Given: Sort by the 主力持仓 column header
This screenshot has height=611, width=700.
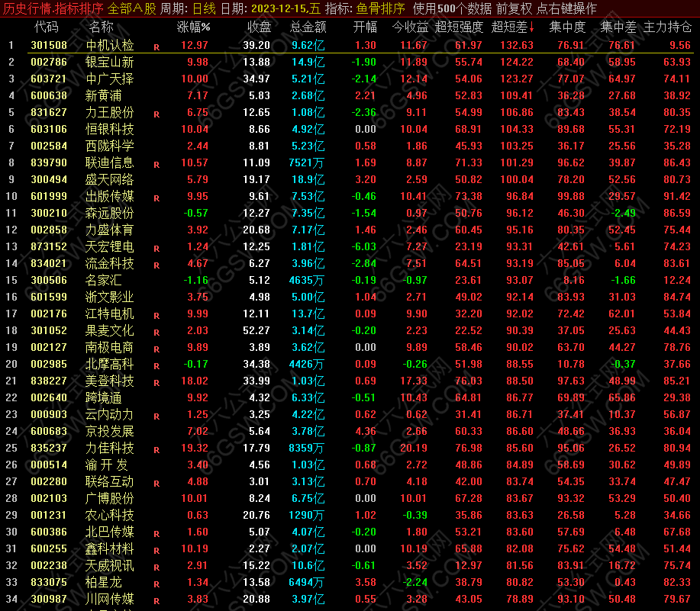Looking at the screenshot, I should (x=668, y=27).
